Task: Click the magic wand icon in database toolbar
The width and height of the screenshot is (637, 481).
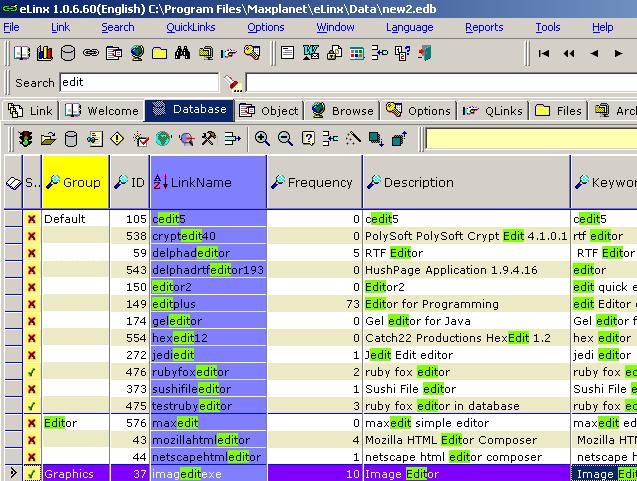Action: coord(353,139)
